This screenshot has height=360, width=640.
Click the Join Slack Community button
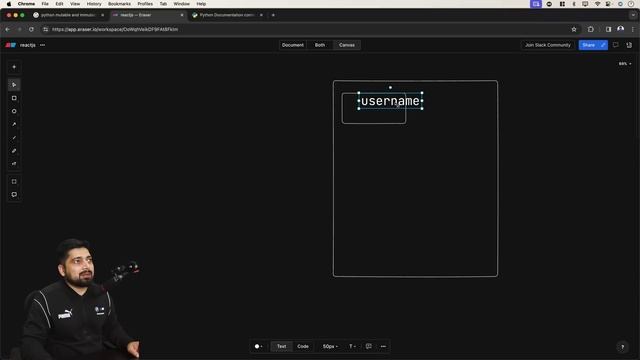click(x=547, y=45)
